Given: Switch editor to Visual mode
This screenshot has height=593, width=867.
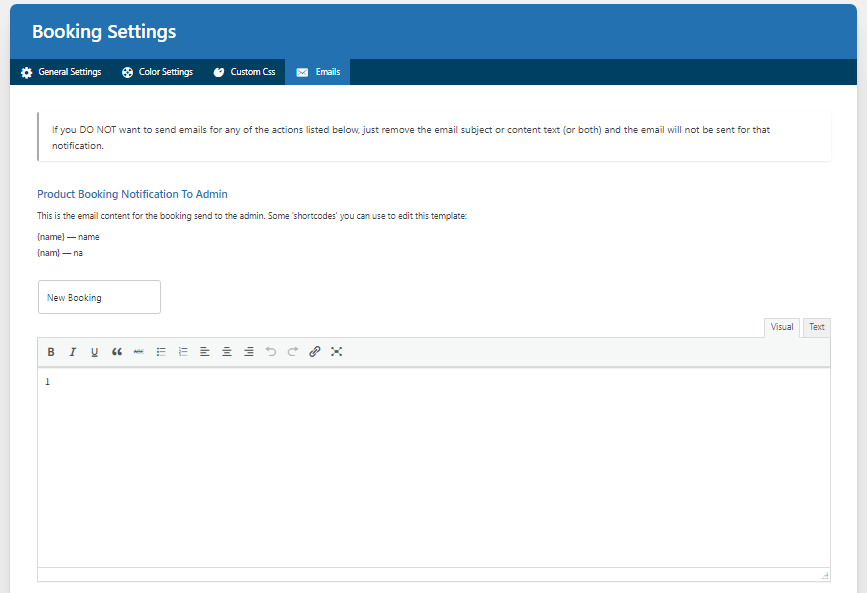Looking at the screenshot, I should pos(782,327).
